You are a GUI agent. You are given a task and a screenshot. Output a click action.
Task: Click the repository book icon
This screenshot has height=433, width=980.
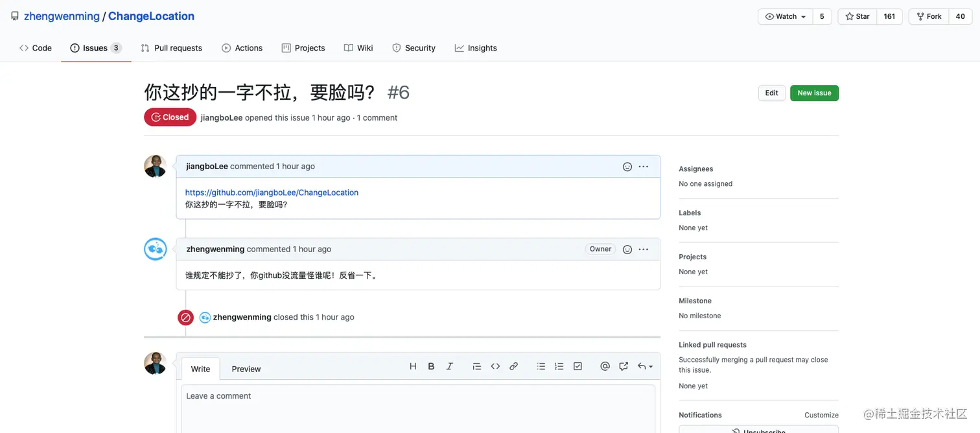(x=14, y=16)
